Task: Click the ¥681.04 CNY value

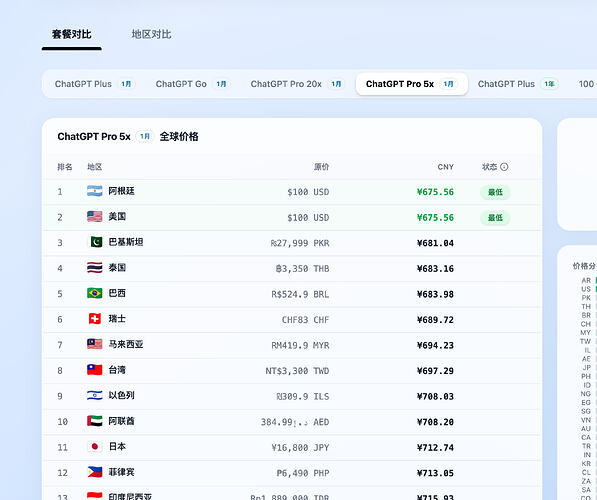Action: (435, 243)
